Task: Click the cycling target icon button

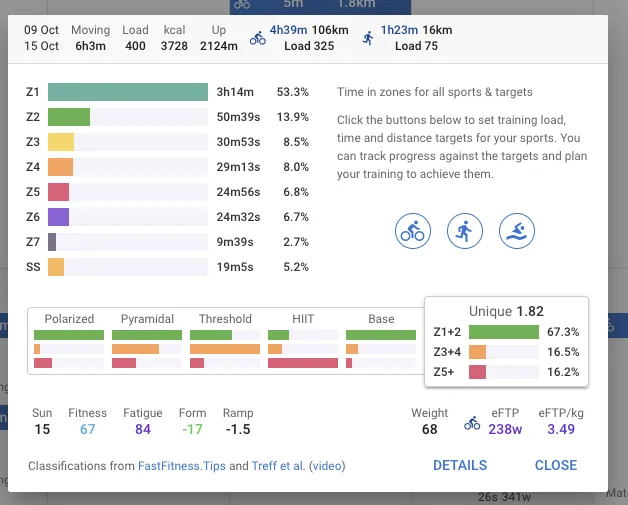Action: [x=412, y=231]
